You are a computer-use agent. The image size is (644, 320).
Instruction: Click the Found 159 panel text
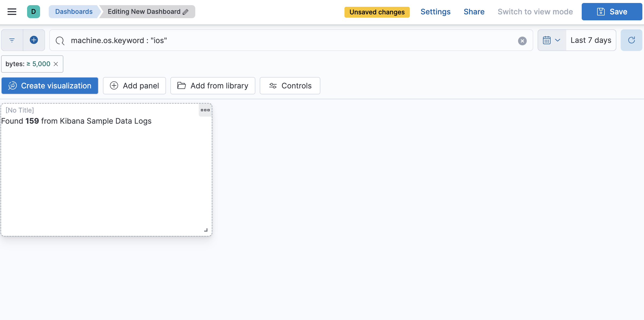(76, 121)
